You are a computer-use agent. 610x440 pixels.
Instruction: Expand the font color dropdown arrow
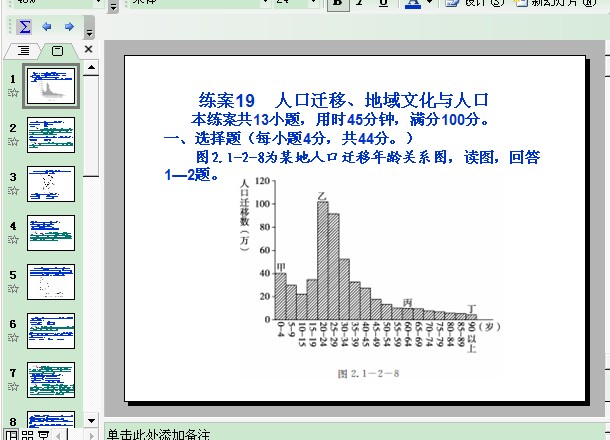click(x=430, y=3)
